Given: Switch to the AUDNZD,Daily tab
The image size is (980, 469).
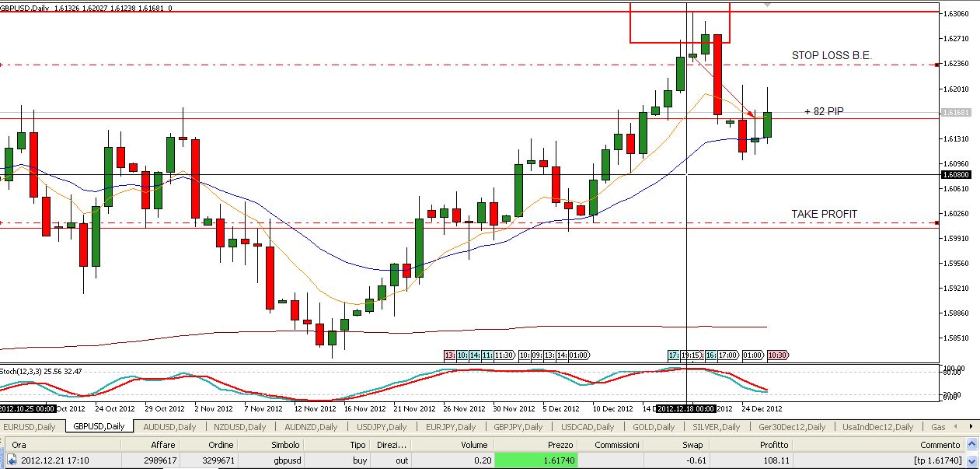Looking at the screenshot, I should (311, 427).
